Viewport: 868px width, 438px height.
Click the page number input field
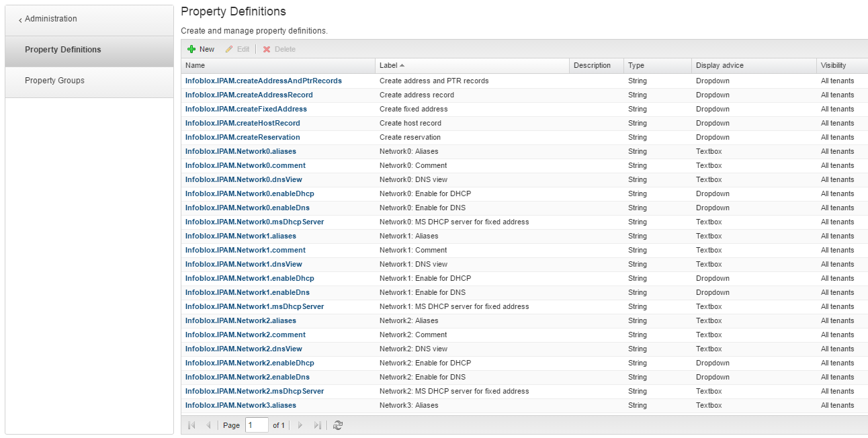coord(257,425)
